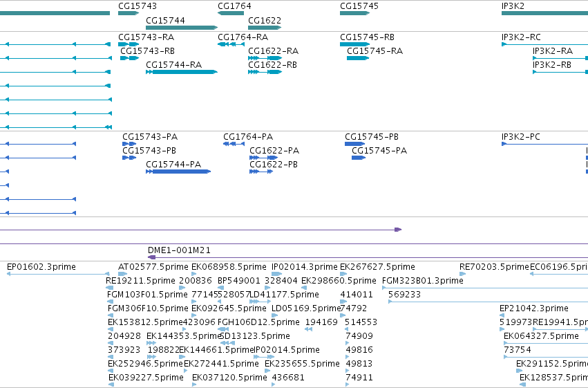Select the teal CG15745 gene bar

point(354,13)
